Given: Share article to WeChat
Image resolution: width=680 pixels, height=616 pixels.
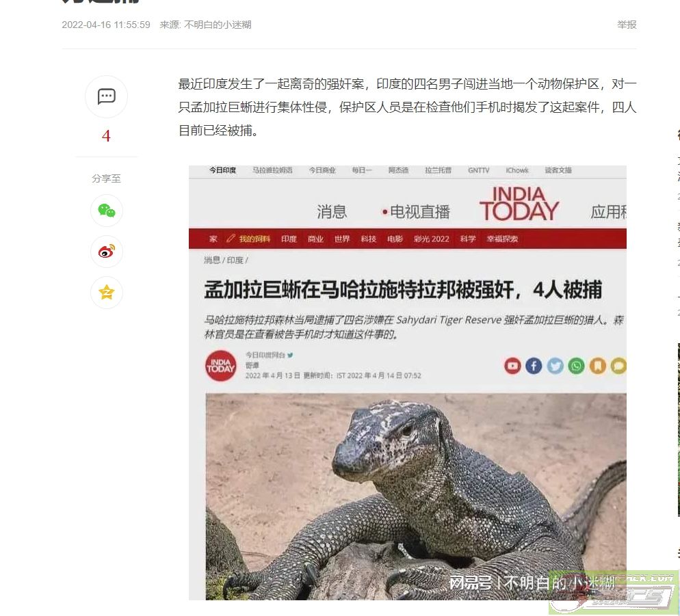Looking at the screenshot, I should click(106, 211).
